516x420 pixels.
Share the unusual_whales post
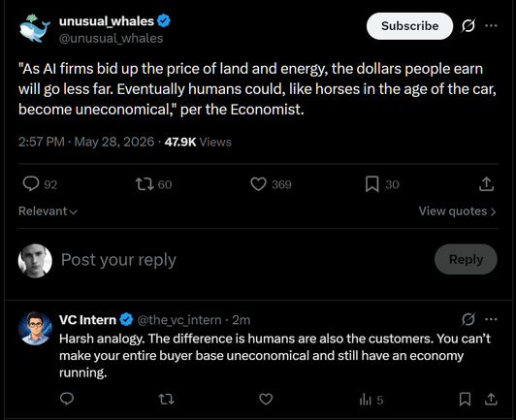pyautogui.click(x=486, y=184)
